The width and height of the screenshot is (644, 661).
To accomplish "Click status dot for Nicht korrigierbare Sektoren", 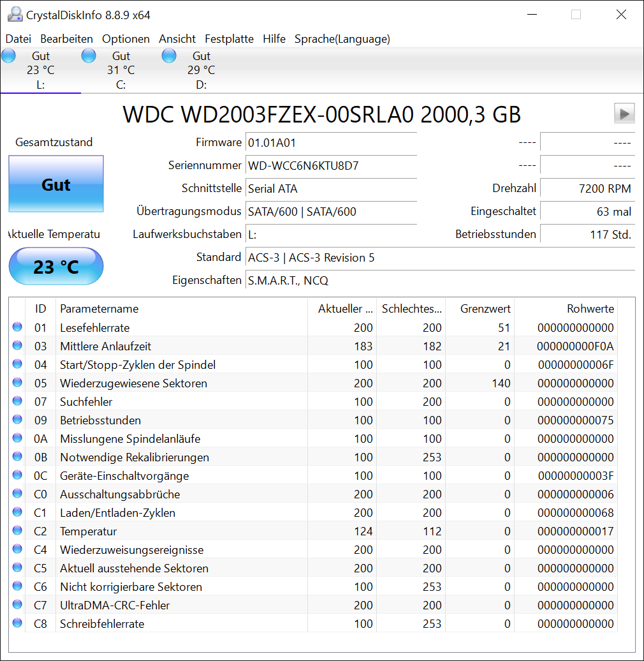I will click(x=17, y=586).
